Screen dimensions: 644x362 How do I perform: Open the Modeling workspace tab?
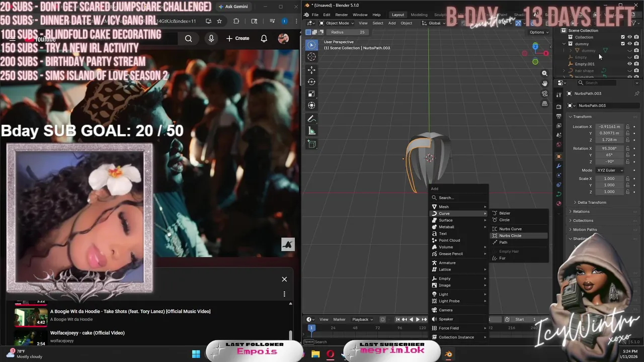(x=419, y=15)
